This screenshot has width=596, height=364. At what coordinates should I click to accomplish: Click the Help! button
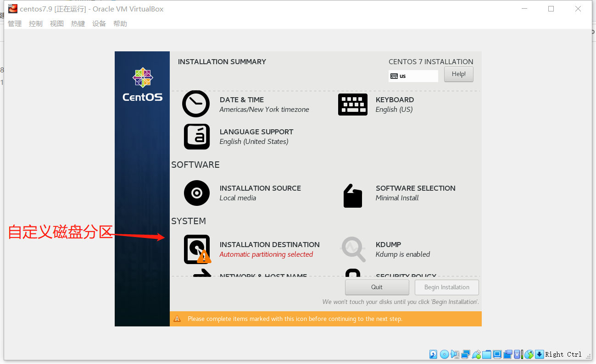[x=459, y=74]
